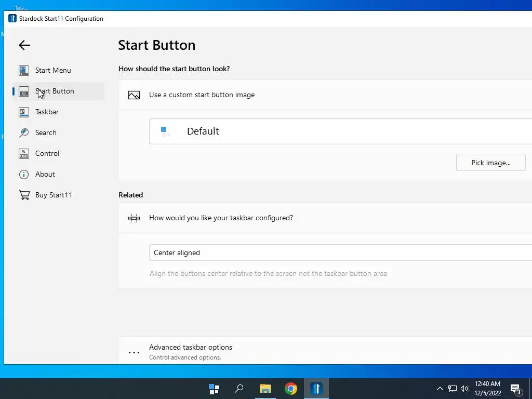This screenshot has height=399, width=532.
Task: Open taskbar Search magnifier
Action: (x=239, y=389)
